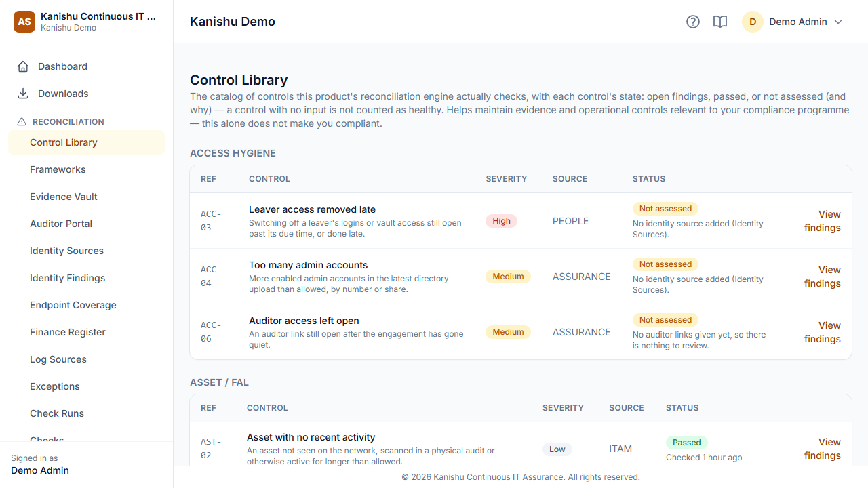Viewport: 868px width, 488px height.
Task: Open the documentation book icon
Action: click(x=720, y=22)
